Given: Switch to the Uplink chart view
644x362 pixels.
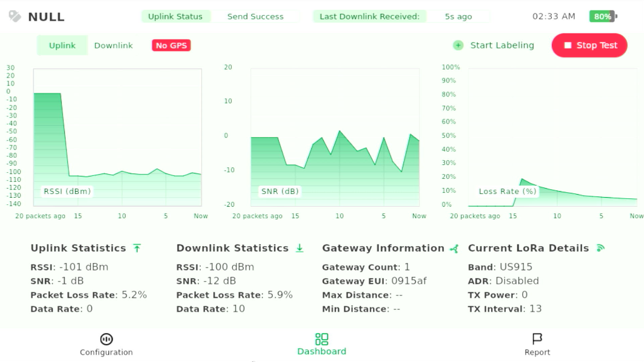Looking at the screenshot, I should point(62,45).
